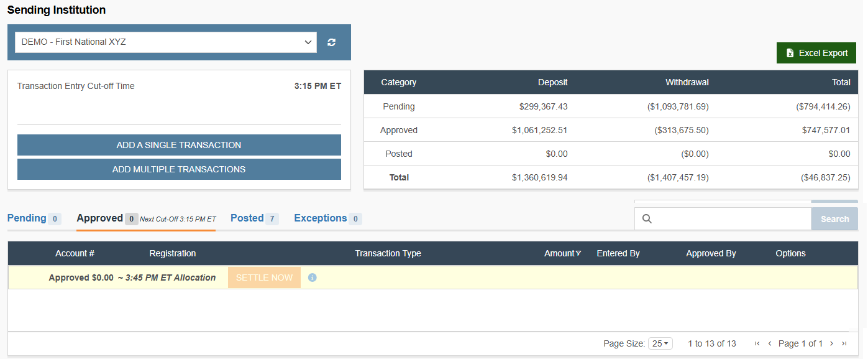Go to the first page of results
The image size is (868, 359).
(757, 343)
